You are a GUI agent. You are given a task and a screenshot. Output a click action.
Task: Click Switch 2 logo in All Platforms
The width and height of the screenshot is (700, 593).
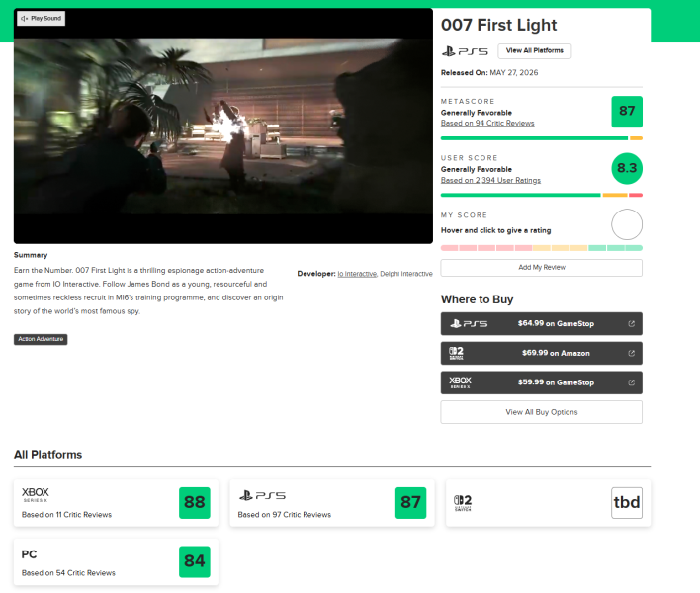point(463,503)
